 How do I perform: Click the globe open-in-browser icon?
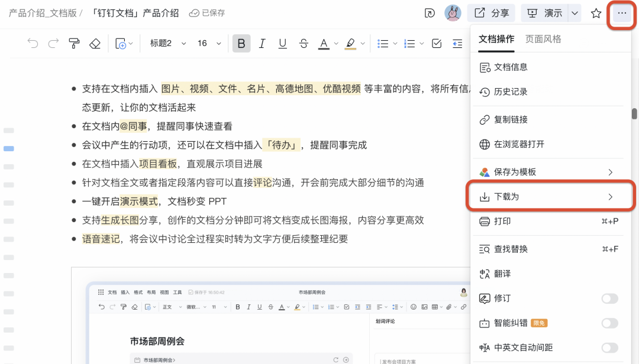485,144
